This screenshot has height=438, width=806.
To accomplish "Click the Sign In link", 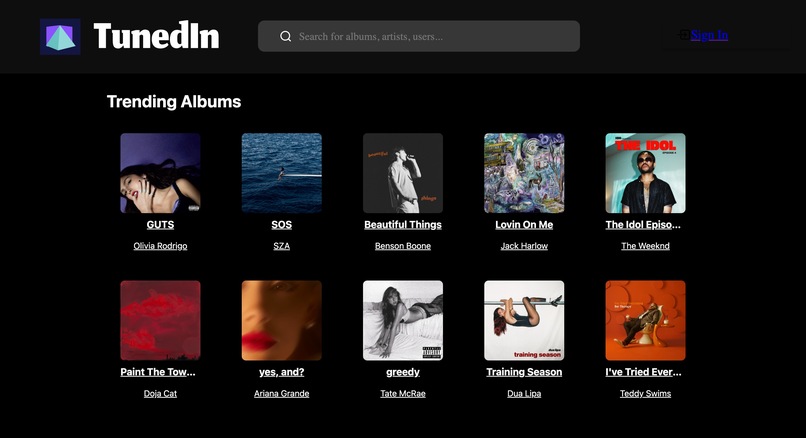I will (x=709, y=35).
